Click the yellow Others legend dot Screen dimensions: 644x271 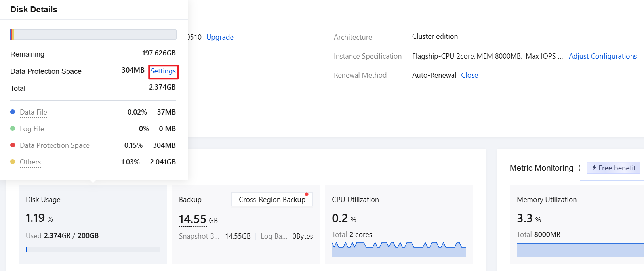click(x=13, y=162)
